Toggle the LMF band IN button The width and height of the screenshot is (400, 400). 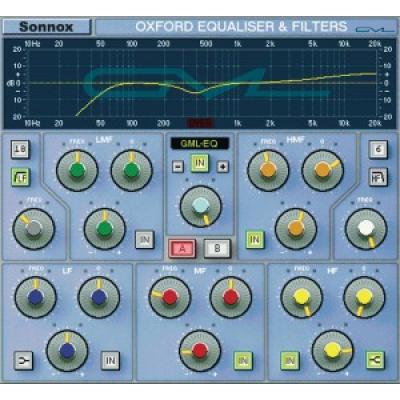pyautogui.click(x=145, y=240)
